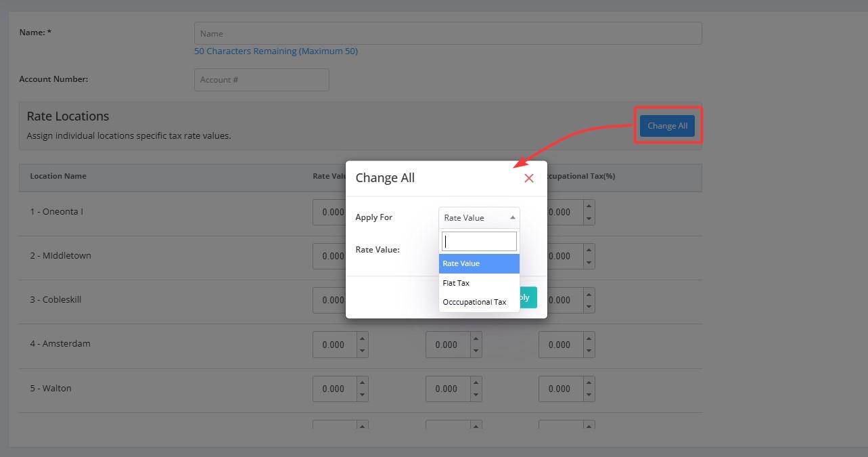This screenshot has width=868, height=457.
Task: Increase Occupational Tax for 5 - Walton
Action: pyautogui.click(x=589, y=383)
